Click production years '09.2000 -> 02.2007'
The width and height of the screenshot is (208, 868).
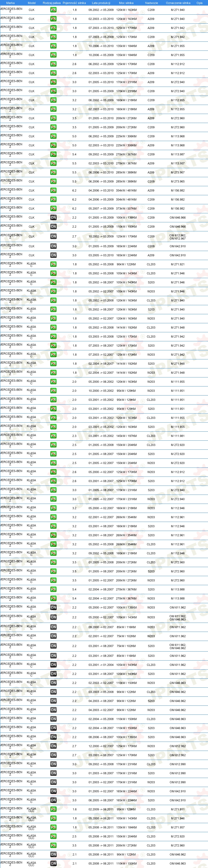pyautogui.click(x=101, y=627)
